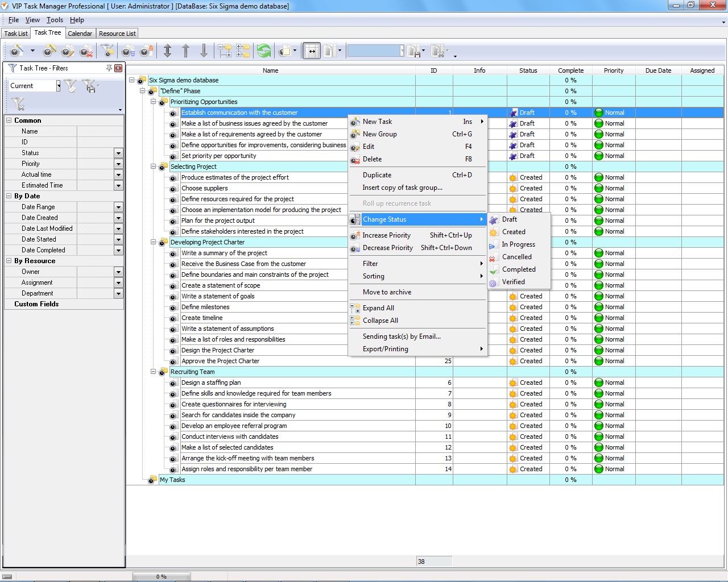Click the Delete Task toolbar icon
This screenshot has width=728, height=582.
(x=86, y=51)
